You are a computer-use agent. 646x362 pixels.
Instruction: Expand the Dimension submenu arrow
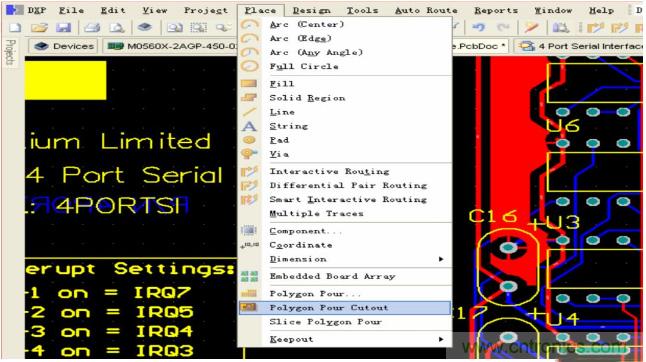pyautogui.click(x=441, y=259)
